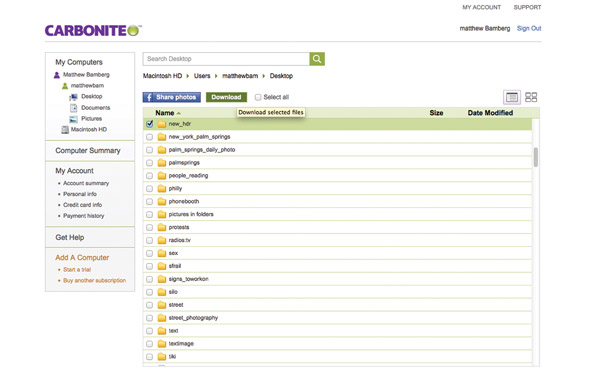Open the street_photography folder name

point(193,318)
